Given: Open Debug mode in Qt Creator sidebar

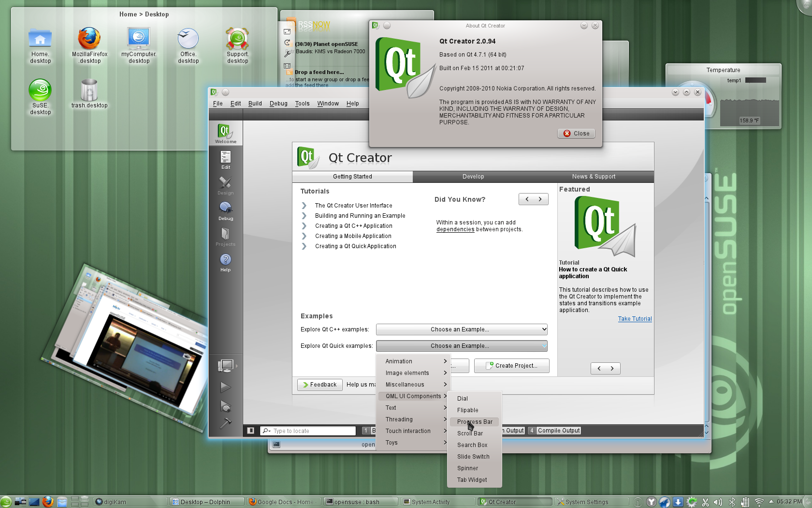Looking at the screenshot, I should click(225, 209).
